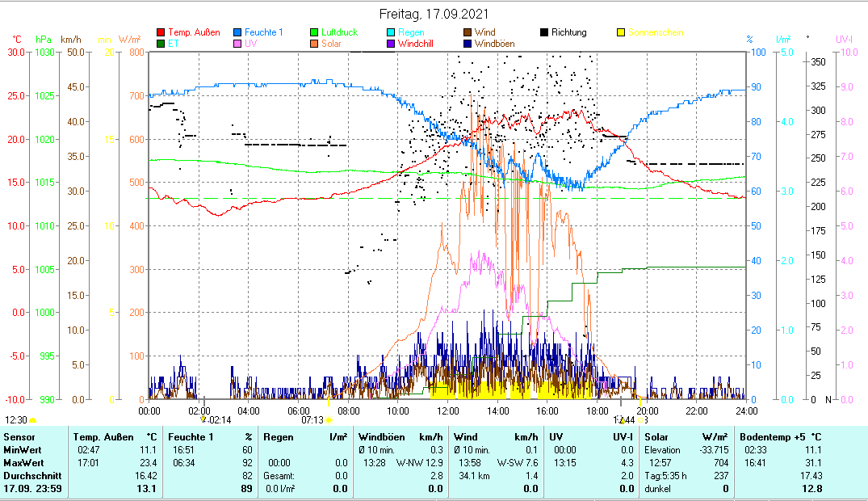This screenshot has width=868, height=501.
Task: Click the black Richtung legend swatch
Action: pyautogui.click(x=545, y=33)
